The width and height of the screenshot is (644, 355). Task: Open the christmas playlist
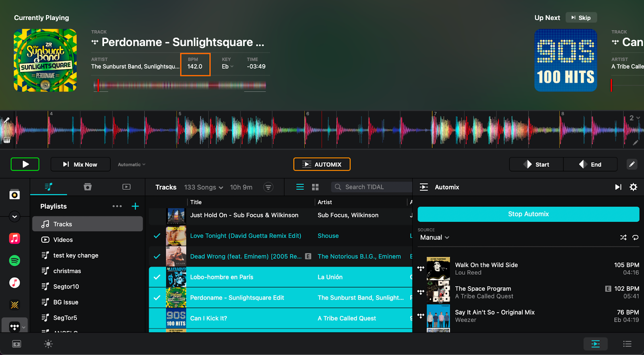click(67, 271)
